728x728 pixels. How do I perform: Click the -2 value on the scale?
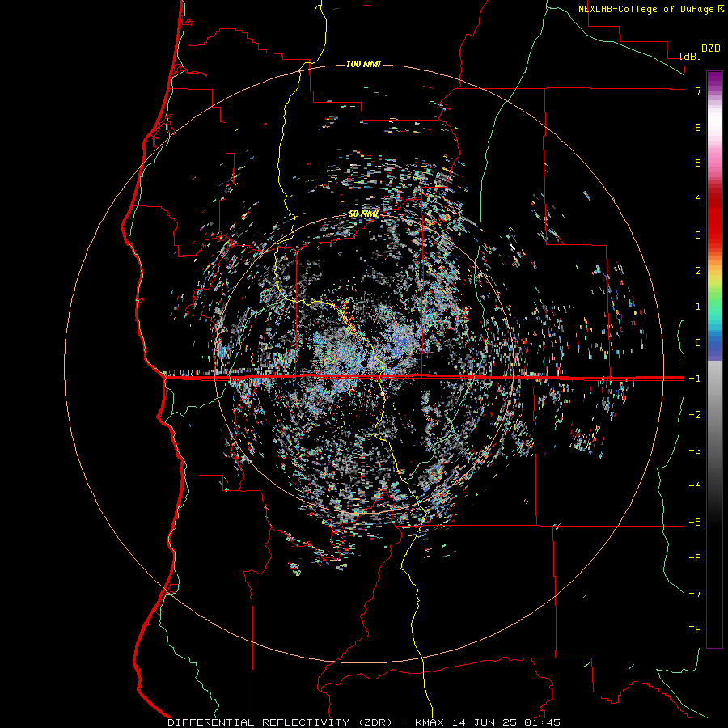695,414
